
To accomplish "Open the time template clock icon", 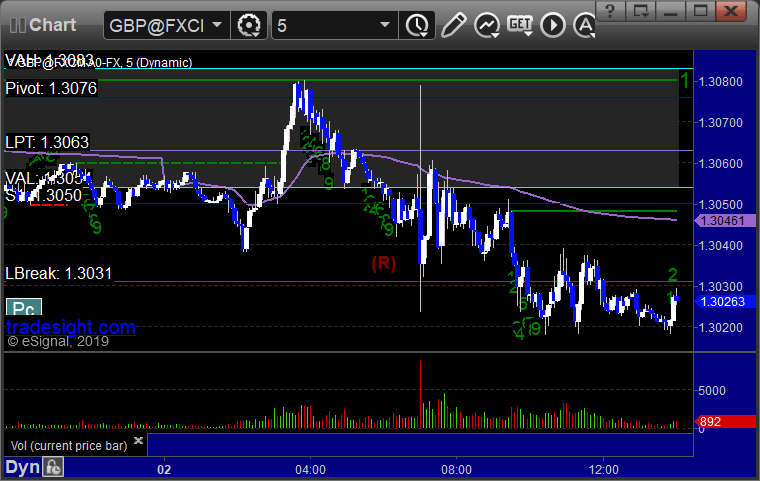I will pyautogui.click(x=417, y=25).
